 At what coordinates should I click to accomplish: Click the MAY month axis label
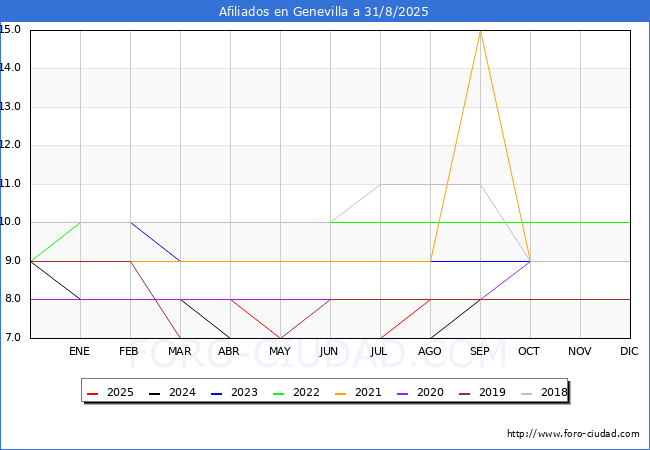(280, 352)
